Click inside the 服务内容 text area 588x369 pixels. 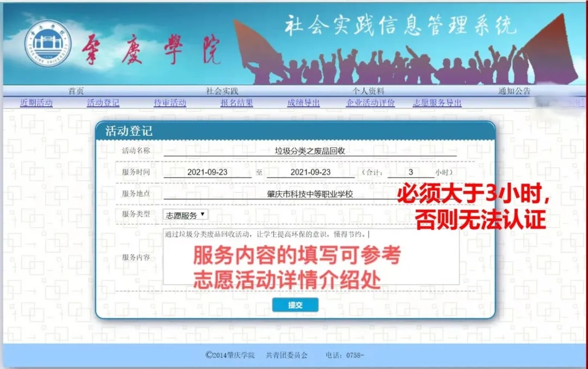pyautogui.click(x=310, y=257)
